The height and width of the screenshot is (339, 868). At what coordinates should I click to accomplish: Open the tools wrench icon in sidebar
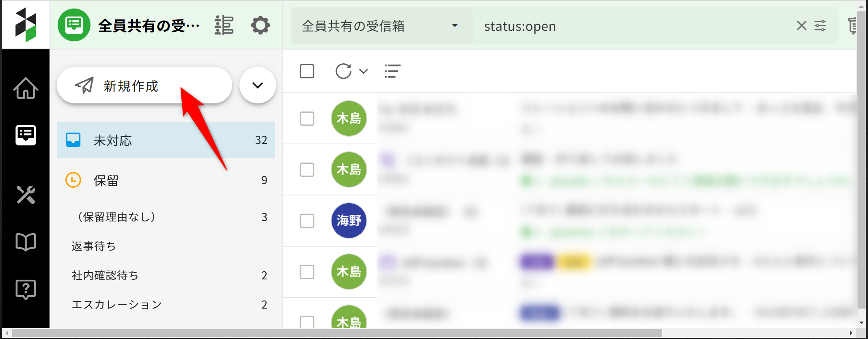(x=26, y=195)
